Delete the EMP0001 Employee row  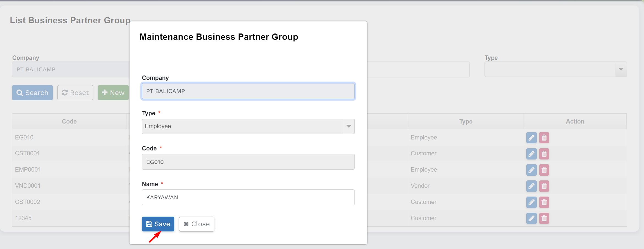tap(544, 170)
